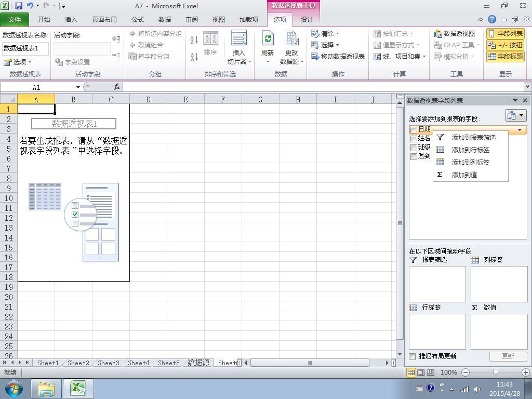Select row 10 header
The image size is (532, 399).
pos(8,198)
